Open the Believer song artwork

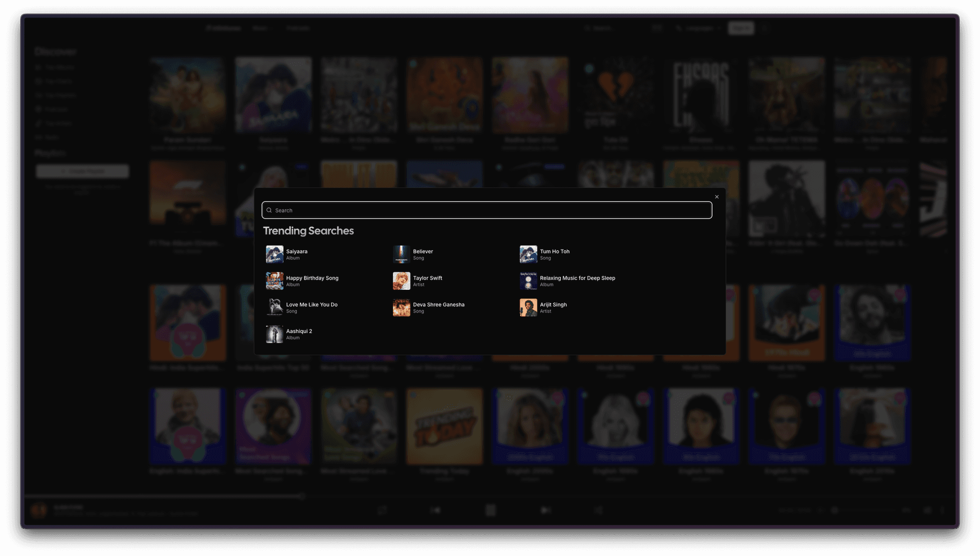(x=401, y=254)
